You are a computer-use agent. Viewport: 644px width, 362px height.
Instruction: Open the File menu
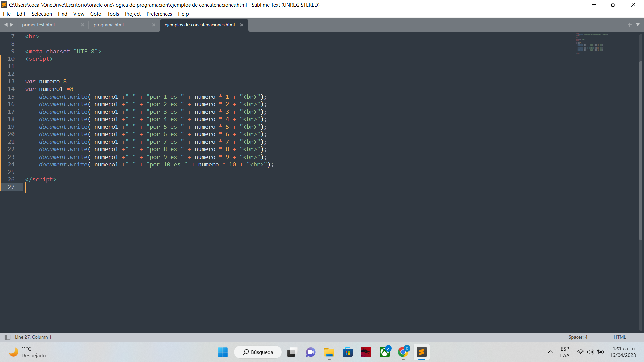tap(7, 14)
